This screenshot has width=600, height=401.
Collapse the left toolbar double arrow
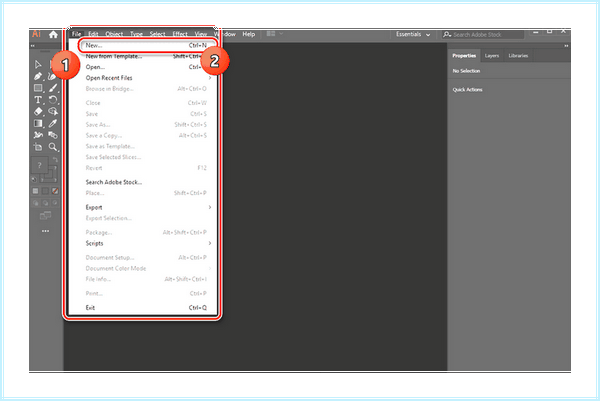coord(33,46)
